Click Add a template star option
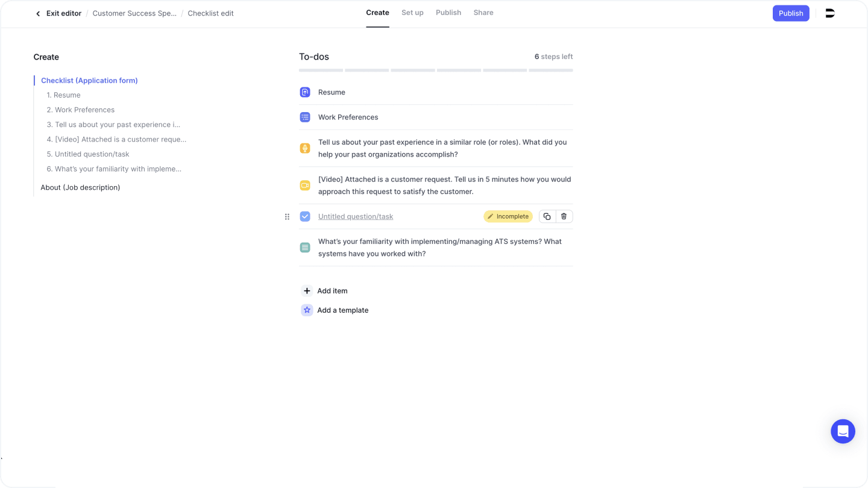 pyautogui.click(x=307, y=310)
